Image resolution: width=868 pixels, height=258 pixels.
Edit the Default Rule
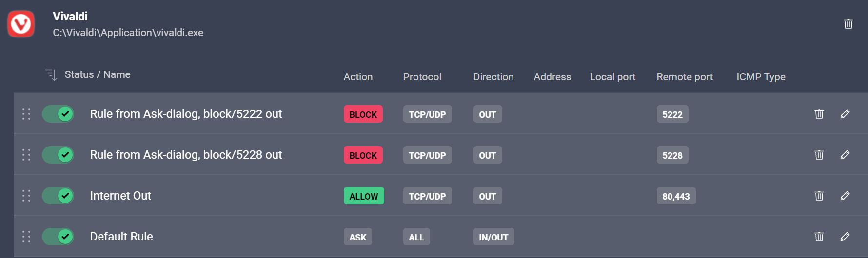coord(845,237)
